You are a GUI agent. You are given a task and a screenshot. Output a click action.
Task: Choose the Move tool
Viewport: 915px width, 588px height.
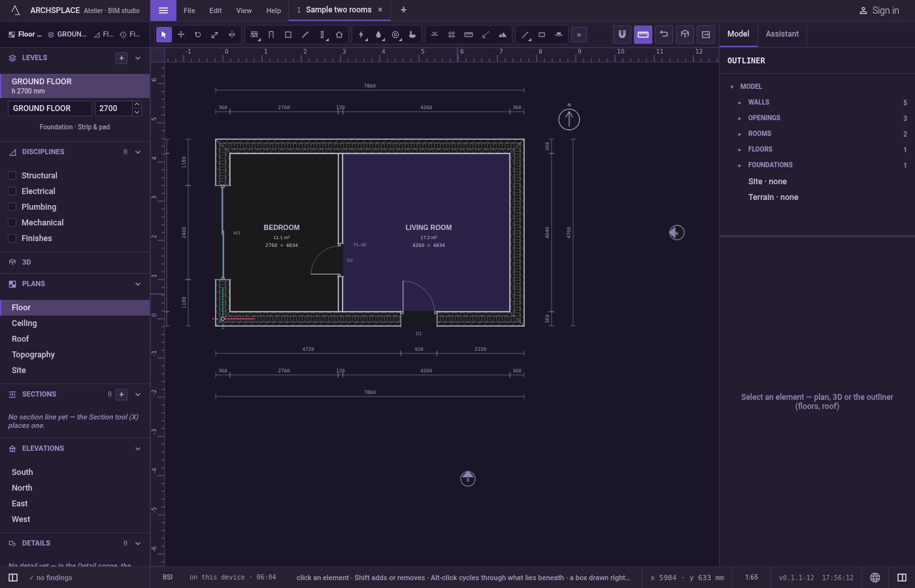[x=181, y=35]
